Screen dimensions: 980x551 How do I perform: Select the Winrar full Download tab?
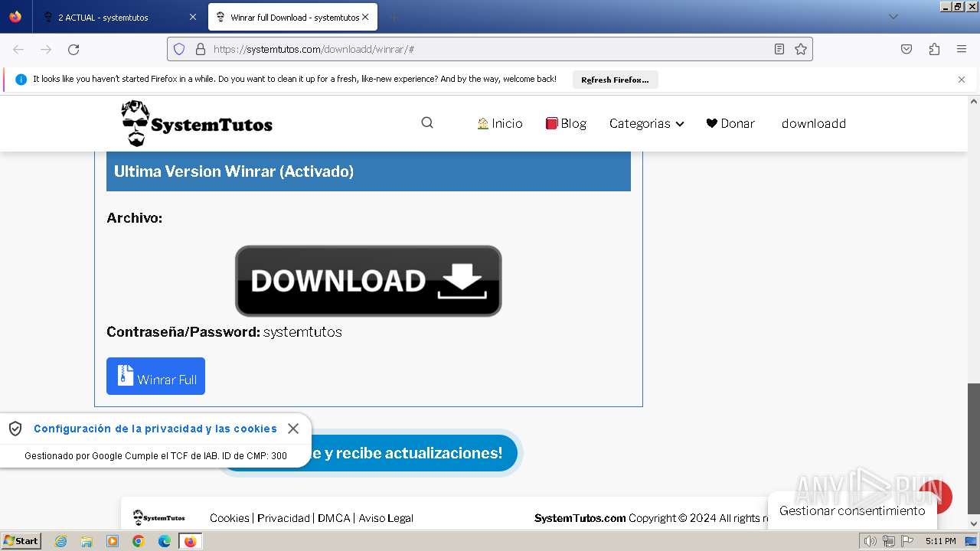pyautogui.click(x=292, y=17)
